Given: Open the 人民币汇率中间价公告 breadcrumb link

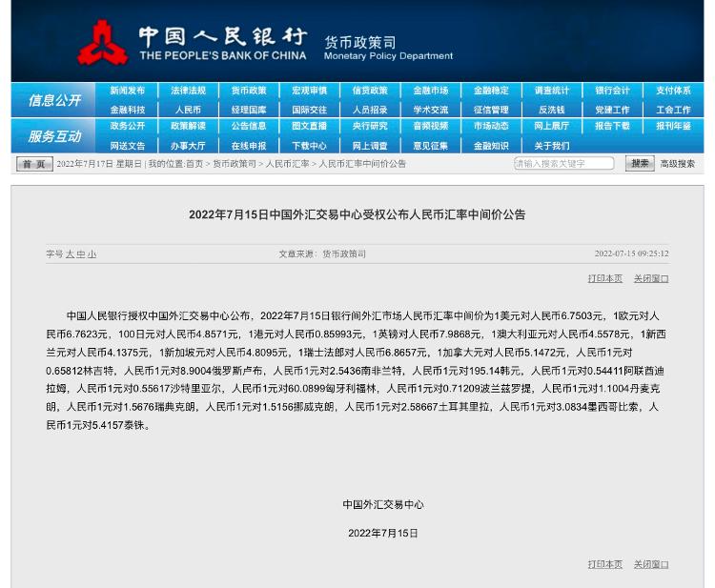Looking at the screenshot, I should tap(362, 164).
